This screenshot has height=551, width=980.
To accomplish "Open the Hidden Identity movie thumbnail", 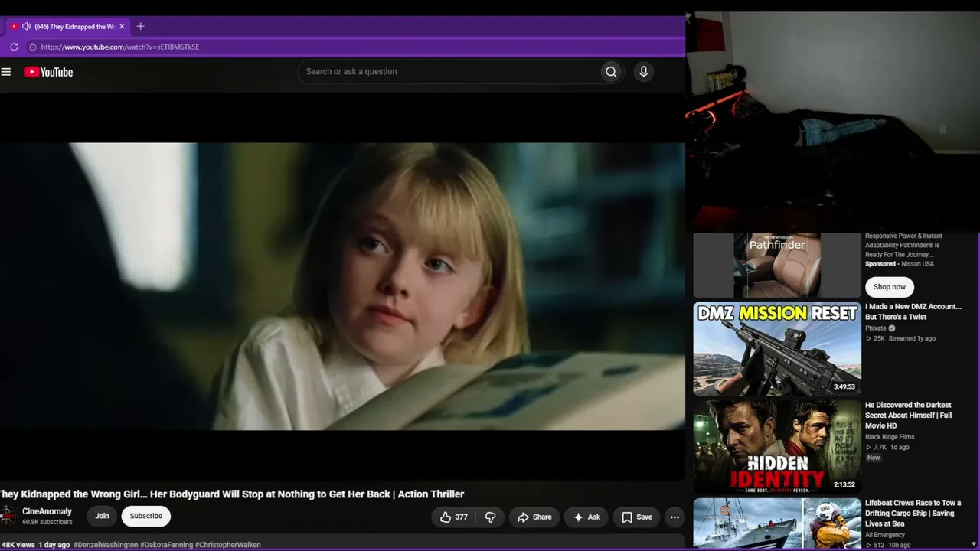I will (x=777, y=447).
